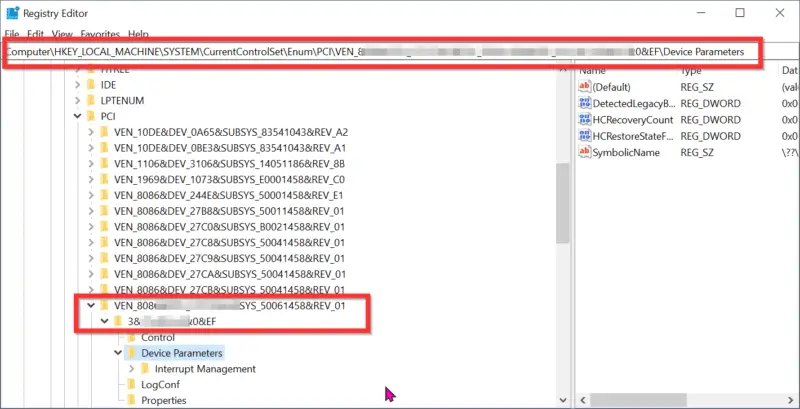Click the tree pane vertical scrollbar thumb
The height and width of the screenshot is (409, 800).
(562, 203)
